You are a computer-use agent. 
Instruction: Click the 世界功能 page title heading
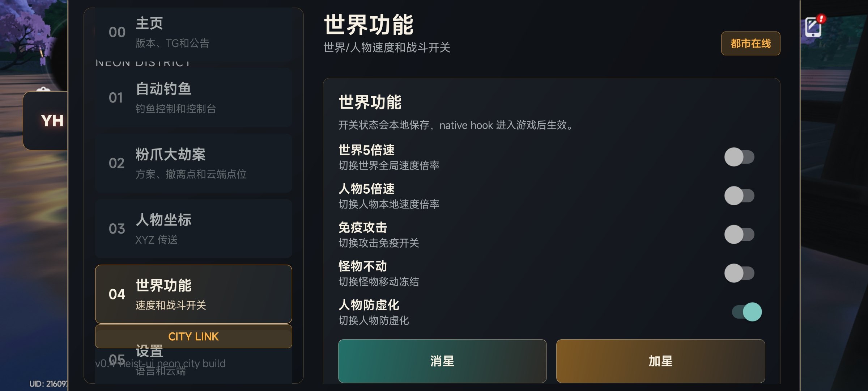coord(369,25)
